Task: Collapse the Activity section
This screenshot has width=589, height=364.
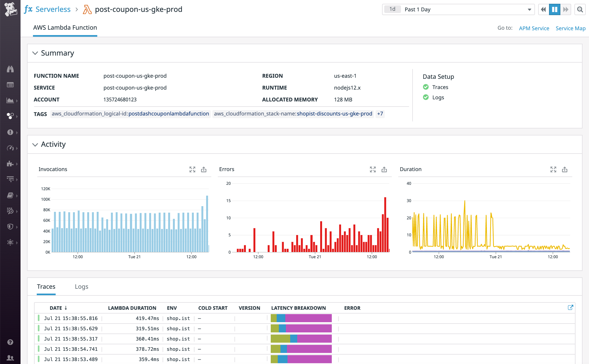Action: click(35, 145)
